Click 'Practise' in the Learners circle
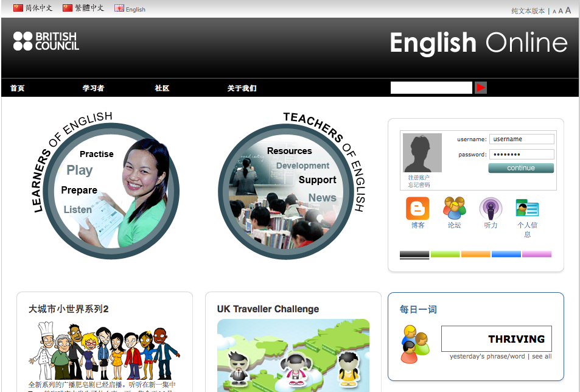Screen dimensions: 580x392 pos(96,153)
